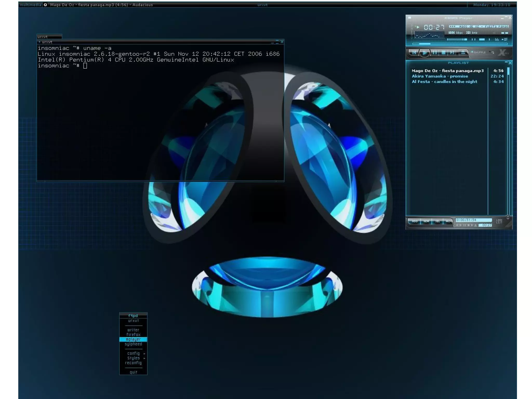Open the REM remove menu
Image resolution: width=532 pixels, height=399 pixels.
coord(426,221)
